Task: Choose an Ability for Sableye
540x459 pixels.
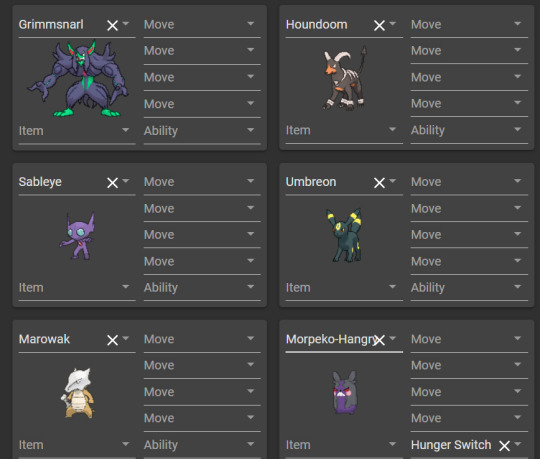Action: point(202,288)
